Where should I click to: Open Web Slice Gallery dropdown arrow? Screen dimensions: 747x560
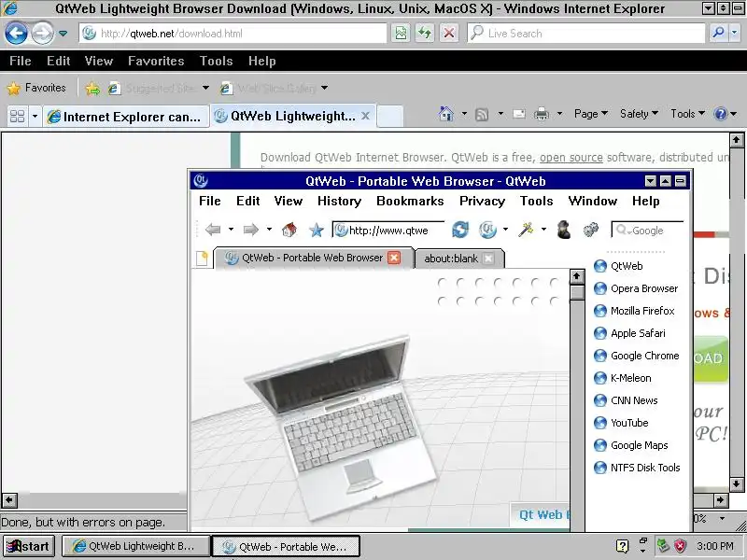click(324, 88)
